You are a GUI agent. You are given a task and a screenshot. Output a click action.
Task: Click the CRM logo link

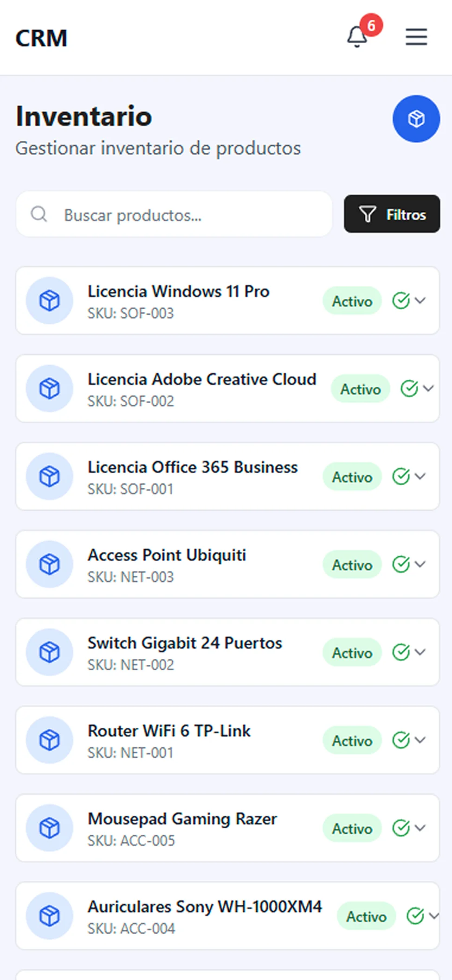tap(41, 38)
